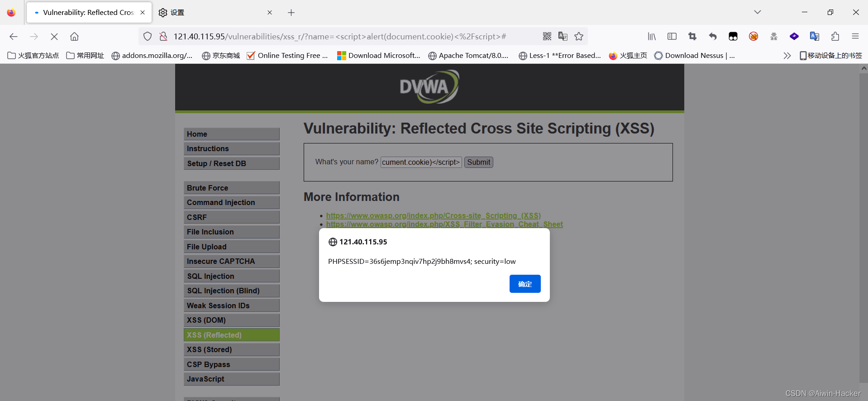Go to File Upload page

click(232, 247)
